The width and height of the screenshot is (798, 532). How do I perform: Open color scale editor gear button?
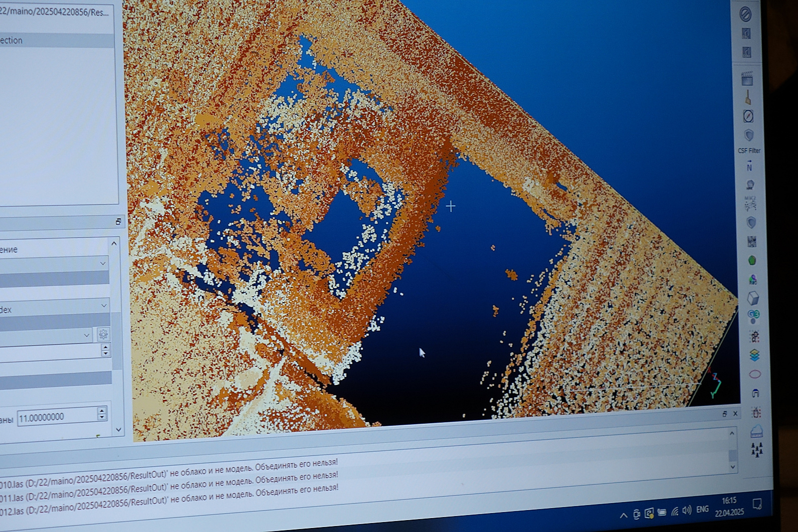coord(103,334)
